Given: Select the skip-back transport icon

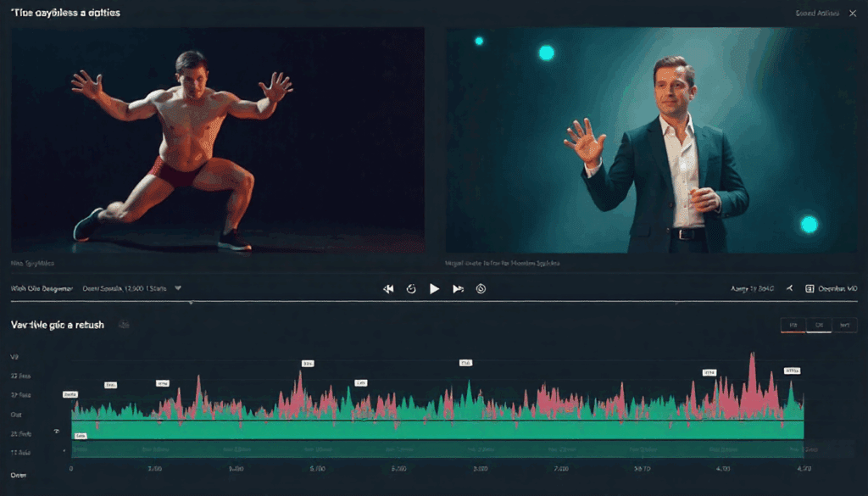Looking at the screenshot, I should tap(388, 289).
